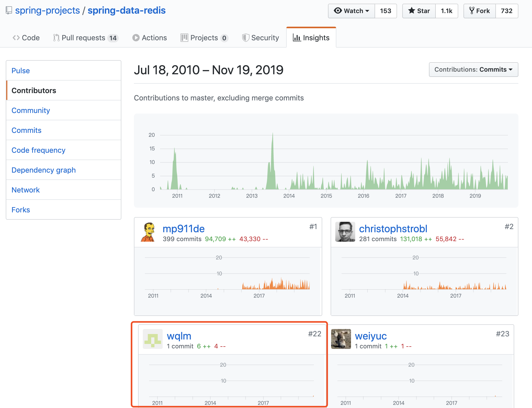The width and height of the screenshot is (532, 408).
Task: Click the christophstrobl commit activity graph
Action: [424, 277]
